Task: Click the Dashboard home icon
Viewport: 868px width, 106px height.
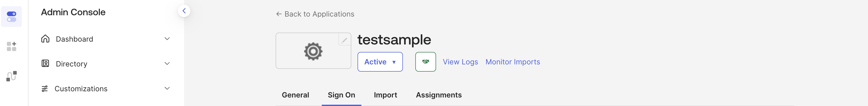Action: point(45,39)
